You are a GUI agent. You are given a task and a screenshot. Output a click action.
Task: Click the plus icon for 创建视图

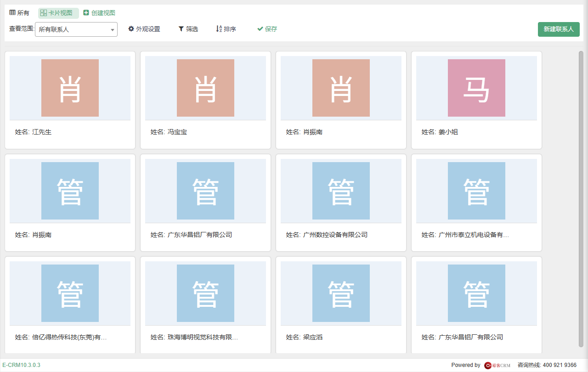86,13
